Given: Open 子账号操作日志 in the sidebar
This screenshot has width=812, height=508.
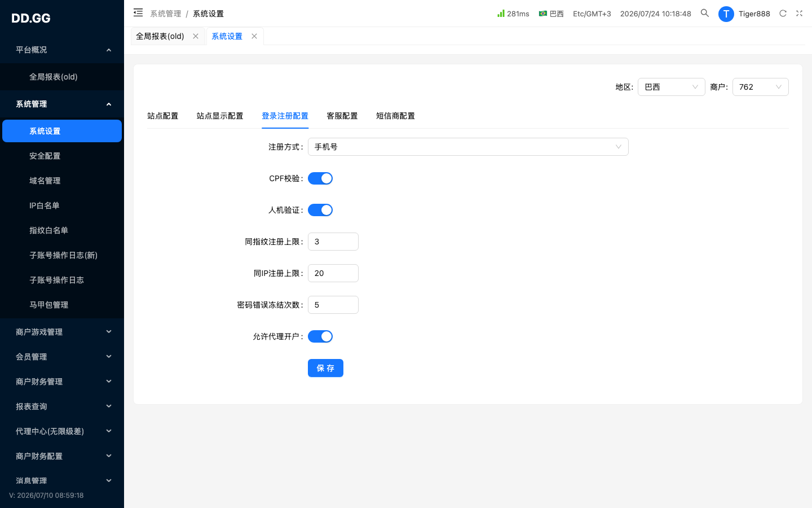Looking at the screenshot, I should coord(62,280).
